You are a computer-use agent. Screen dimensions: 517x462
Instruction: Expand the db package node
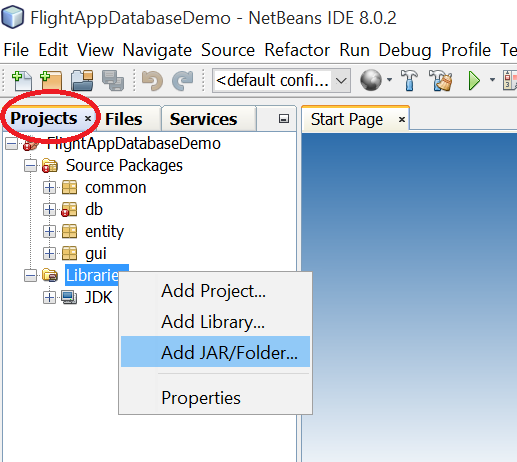pos(49,210)
